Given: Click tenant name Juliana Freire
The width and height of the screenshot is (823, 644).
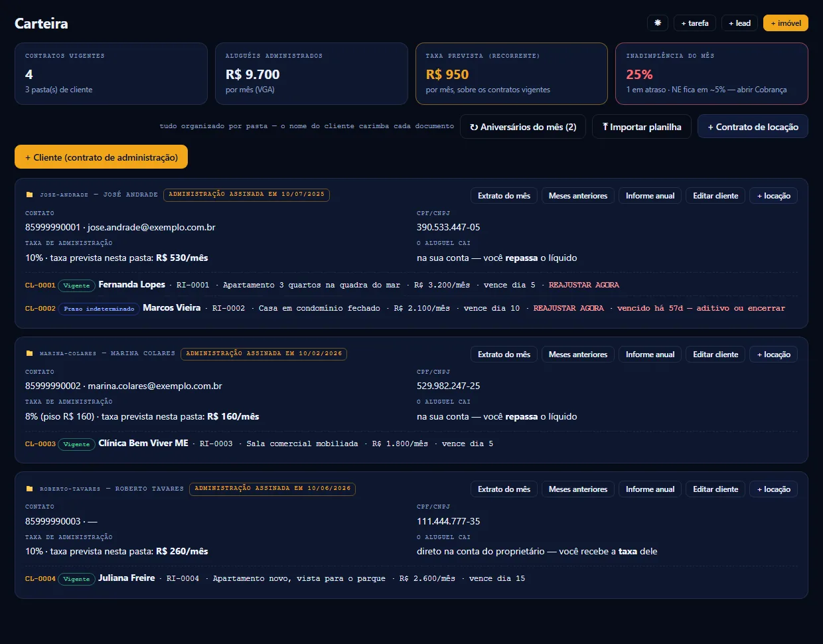Looking at the screenshot, I should point(127,578).
